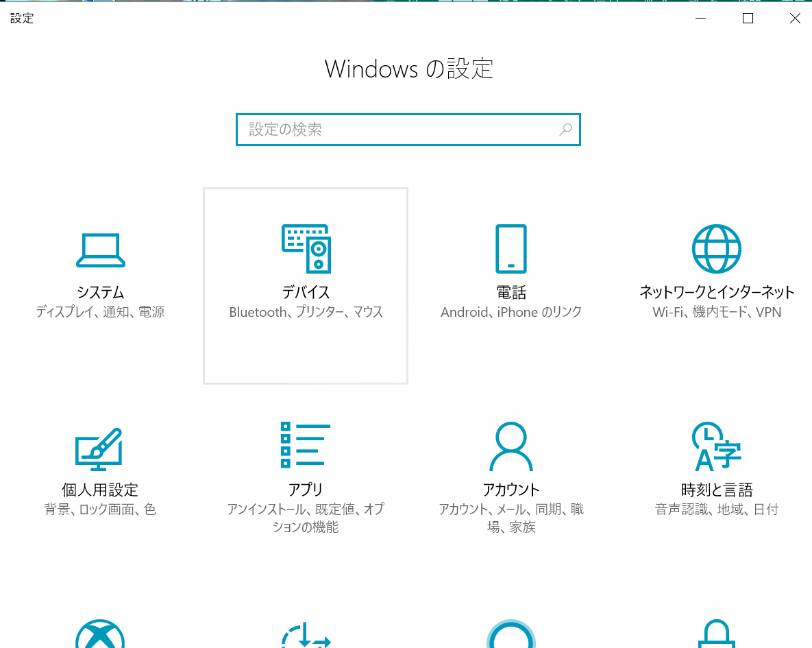This screenshot has height=648, width=812.
Task: Maximize the 設定 window
Action: point(748,18)
